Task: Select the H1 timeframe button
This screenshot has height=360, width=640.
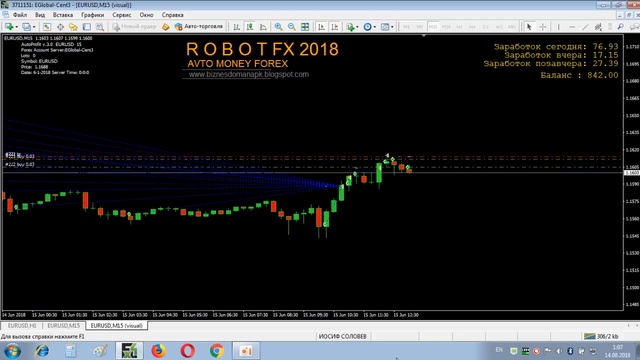Action: (459, 27)
